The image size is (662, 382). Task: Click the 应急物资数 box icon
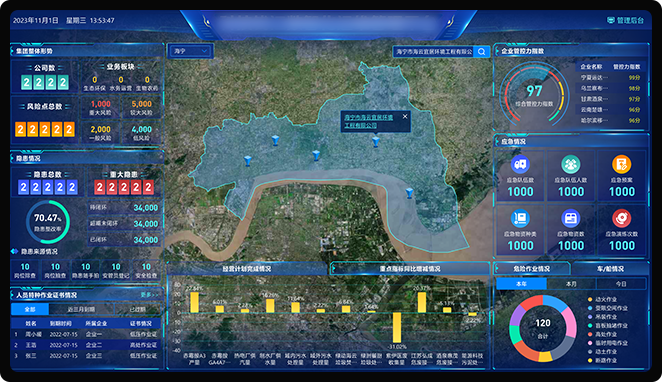(x=571, y=218)
